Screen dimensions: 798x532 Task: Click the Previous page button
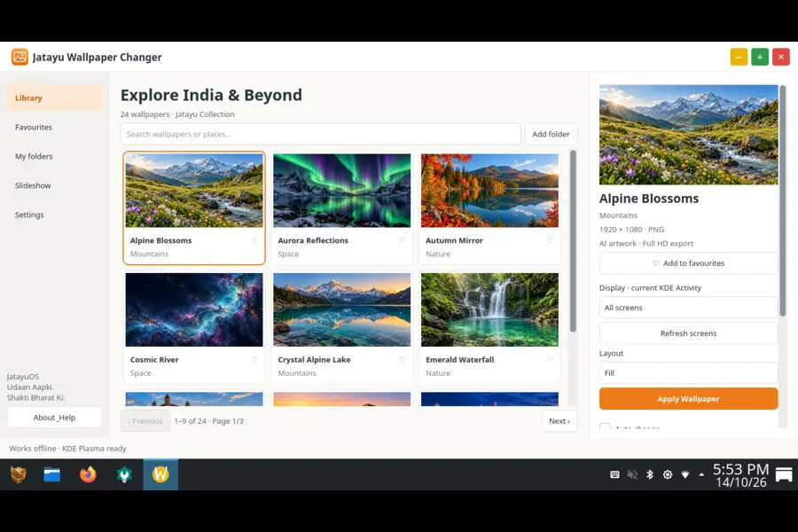(x=145, y=421)
